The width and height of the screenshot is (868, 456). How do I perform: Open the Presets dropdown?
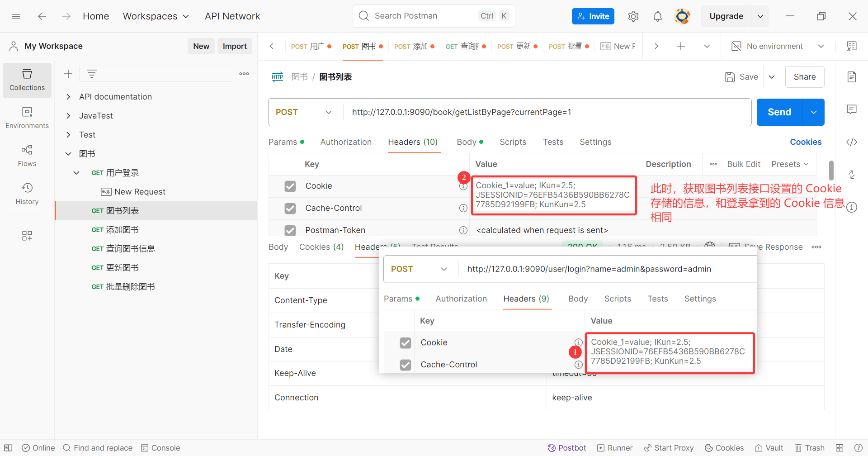(x=790, y=164)
